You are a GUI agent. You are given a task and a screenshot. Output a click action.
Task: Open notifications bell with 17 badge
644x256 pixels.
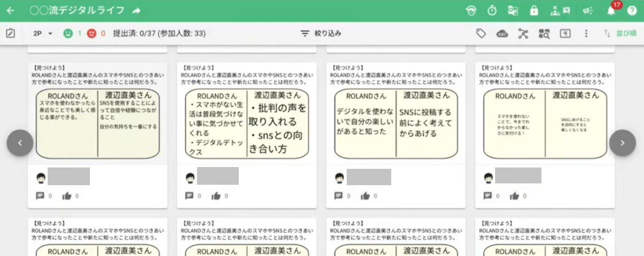(611, 11)
